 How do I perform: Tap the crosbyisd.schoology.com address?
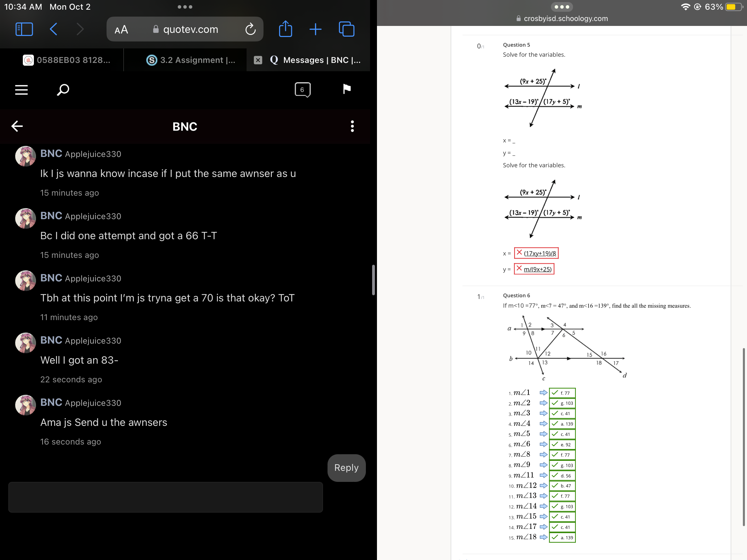point(562,19)
